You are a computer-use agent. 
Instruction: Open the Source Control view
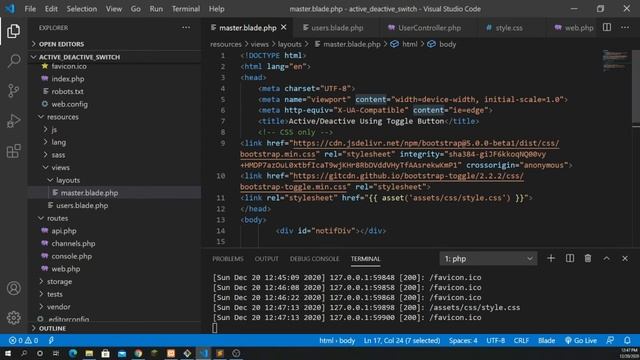[x=13, y=90]
